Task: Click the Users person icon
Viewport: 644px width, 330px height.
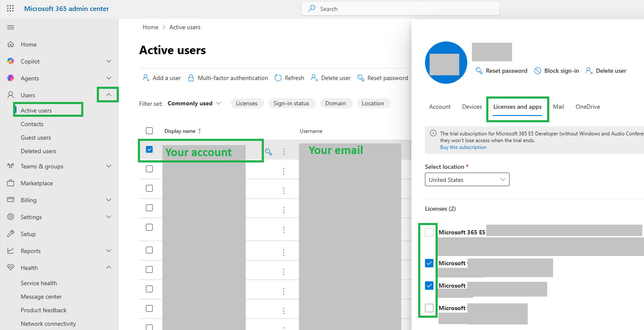Action: click(11, 95)
